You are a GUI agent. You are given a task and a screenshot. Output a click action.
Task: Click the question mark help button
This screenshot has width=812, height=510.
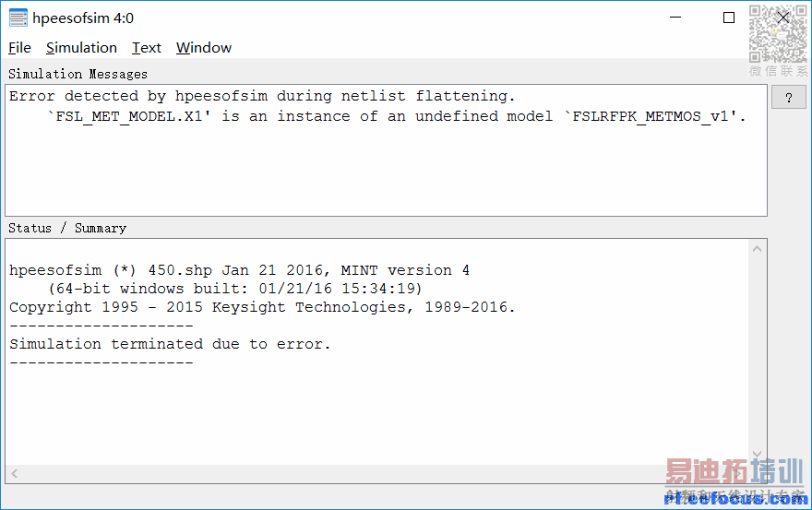click(788, 98)
